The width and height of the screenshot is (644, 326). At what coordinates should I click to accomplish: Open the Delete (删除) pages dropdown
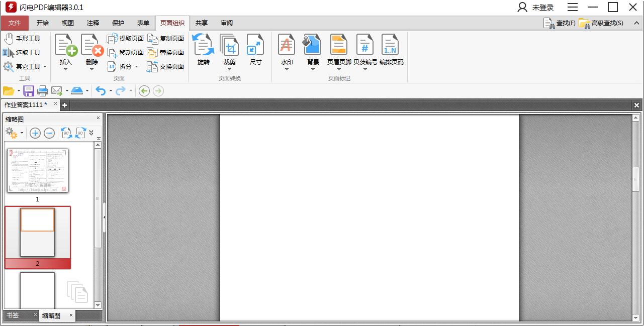tap(92, 69)
